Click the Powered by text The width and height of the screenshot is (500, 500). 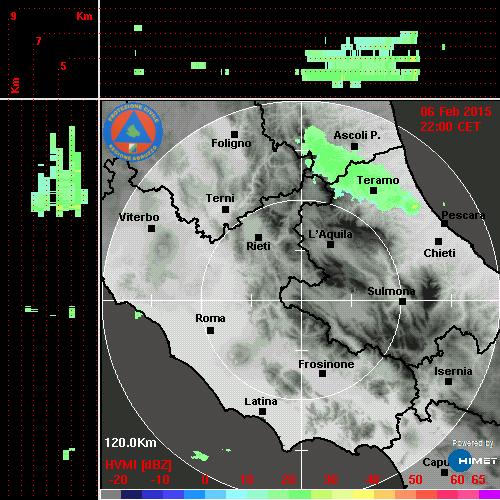coord(473,443)
